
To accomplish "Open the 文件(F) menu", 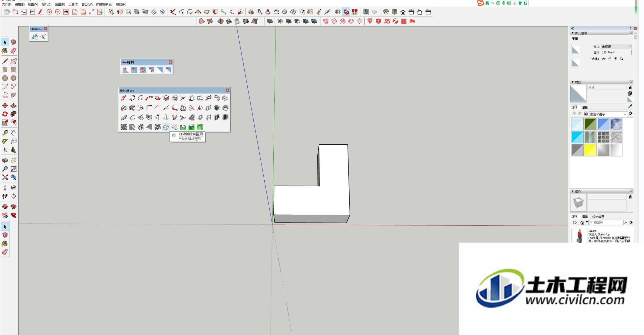I will pos(7,4).
